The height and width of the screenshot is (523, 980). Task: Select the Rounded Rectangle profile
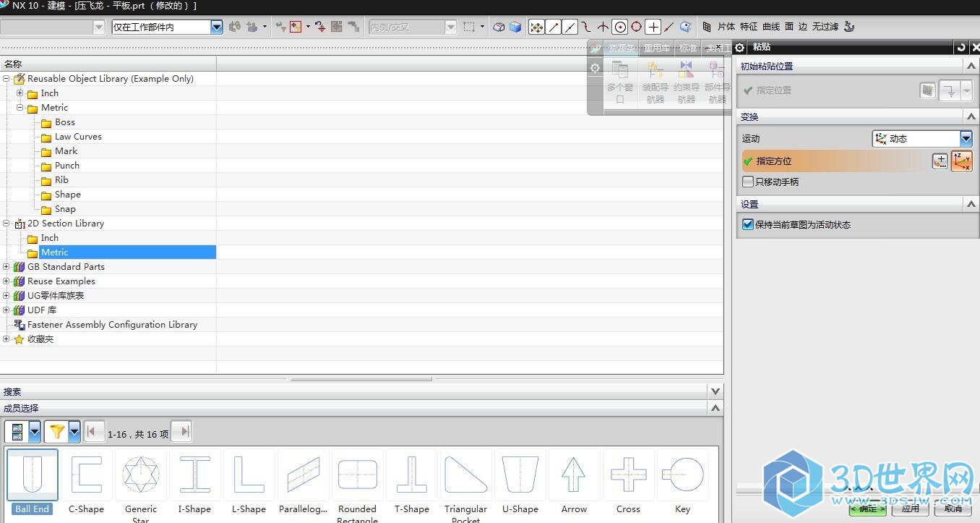click(x=358, y=475)
